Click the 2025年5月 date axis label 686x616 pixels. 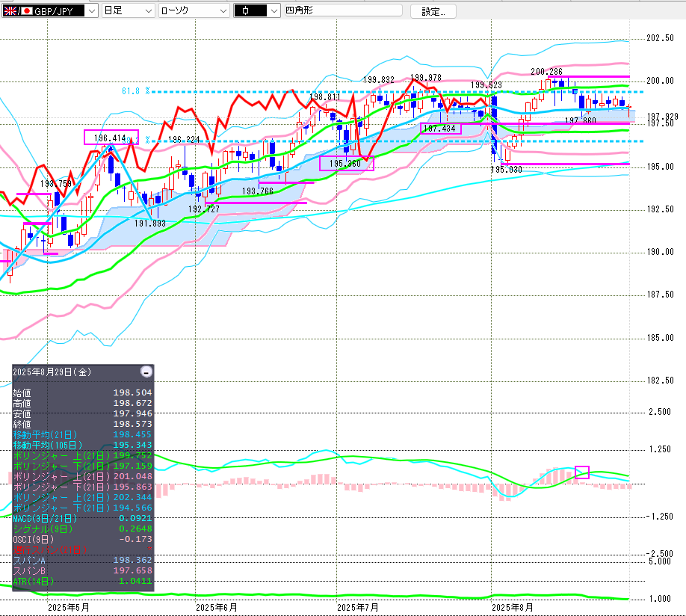69,608
